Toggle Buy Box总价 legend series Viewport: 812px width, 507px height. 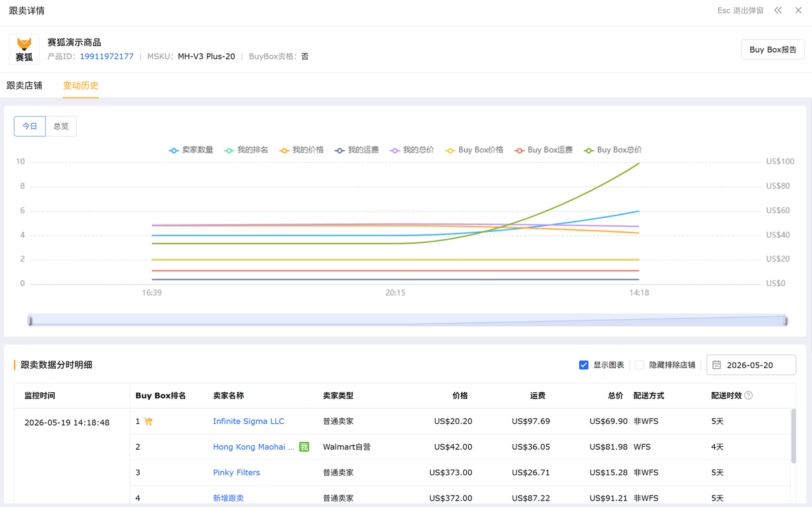(613, 150)
